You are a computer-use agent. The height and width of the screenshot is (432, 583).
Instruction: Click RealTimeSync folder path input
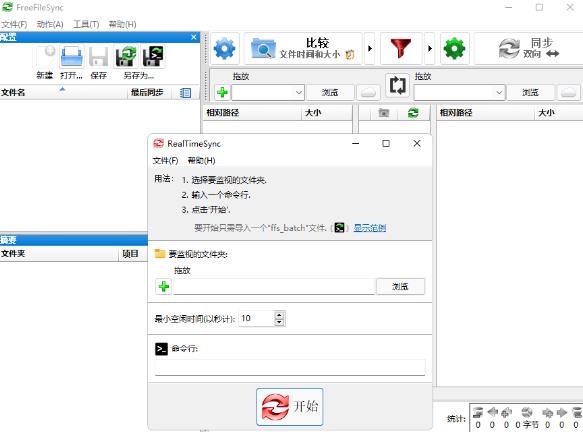point(274,287)
